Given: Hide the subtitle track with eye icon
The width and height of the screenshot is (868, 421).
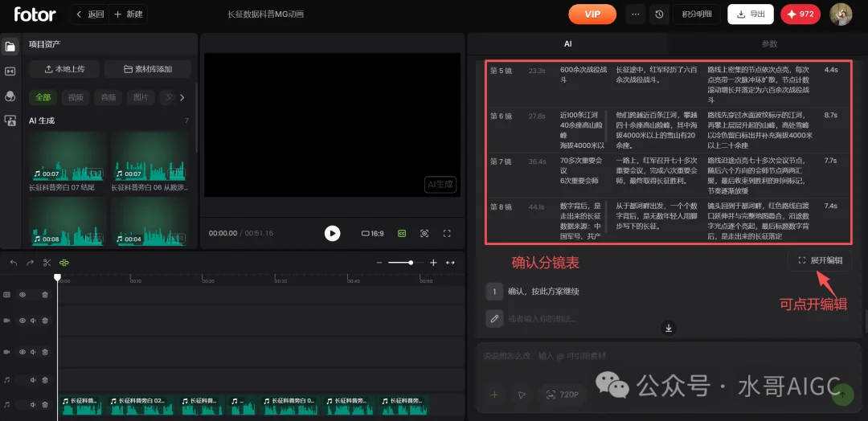Looking at the screenshot, I should click(23, 295).
